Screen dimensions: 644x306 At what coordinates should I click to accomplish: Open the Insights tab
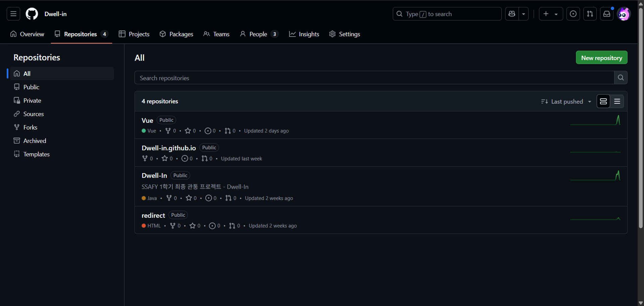click(304, 34)
